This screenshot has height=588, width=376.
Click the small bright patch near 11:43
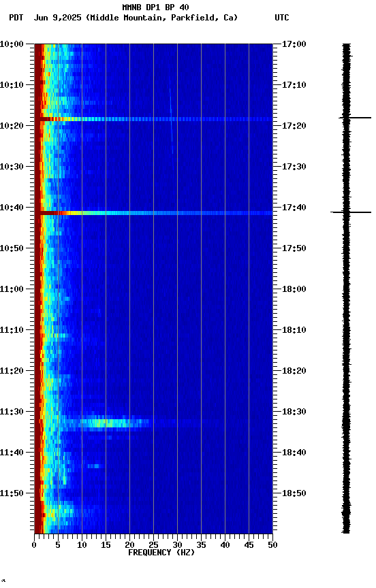[x=95, y=466]
